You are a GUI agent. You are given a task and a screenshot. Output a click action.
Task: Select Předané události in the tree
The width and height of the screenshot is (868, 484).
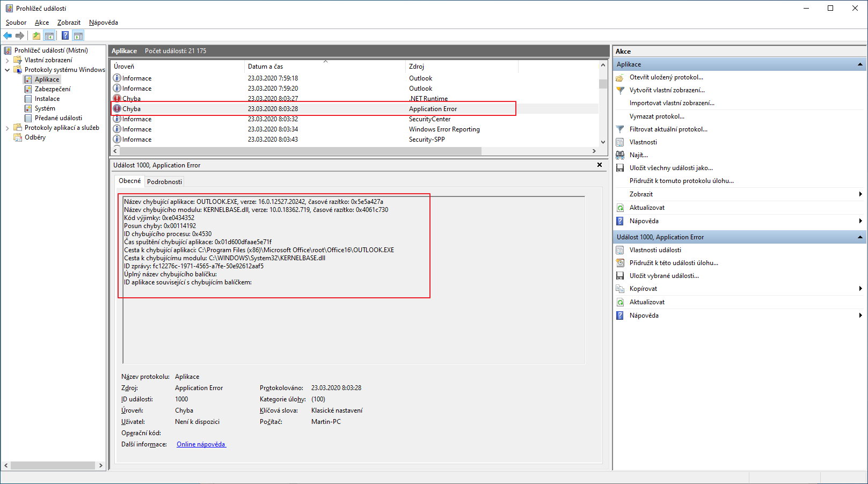[x=59, y=118]
